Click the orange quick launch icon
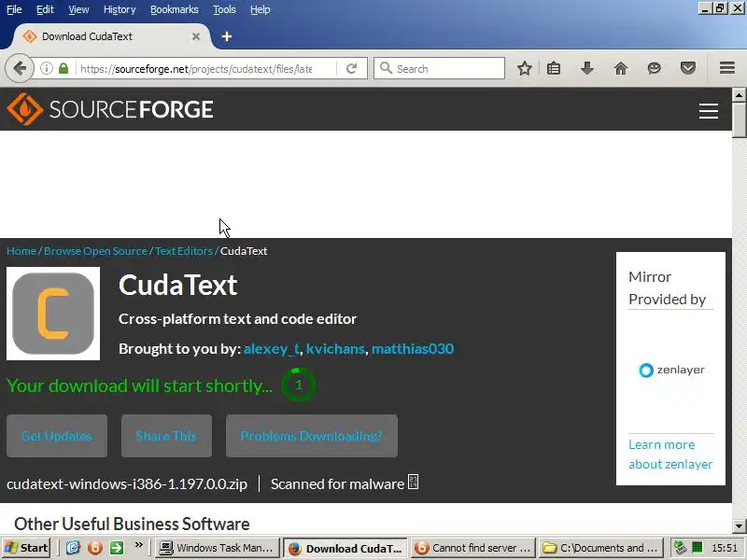The image size is (747, 560). coord(95,548)
